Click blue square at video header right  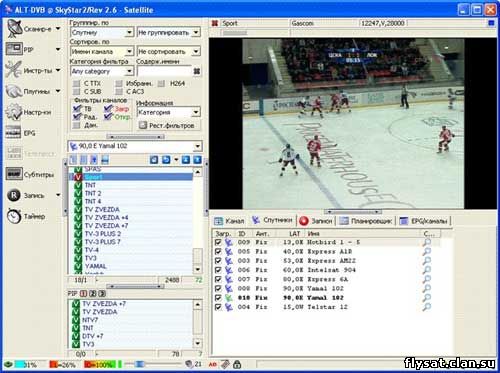[x=491, y=23]
